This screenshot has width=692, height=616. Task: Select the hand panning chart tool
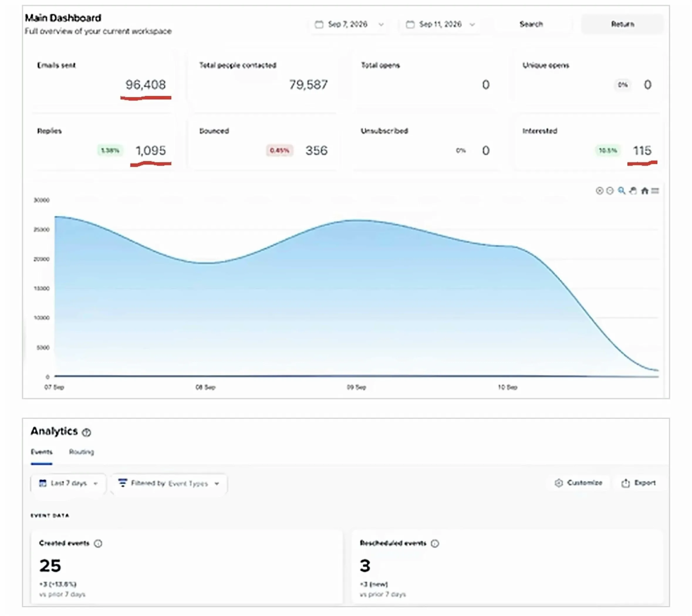(633, 191)
